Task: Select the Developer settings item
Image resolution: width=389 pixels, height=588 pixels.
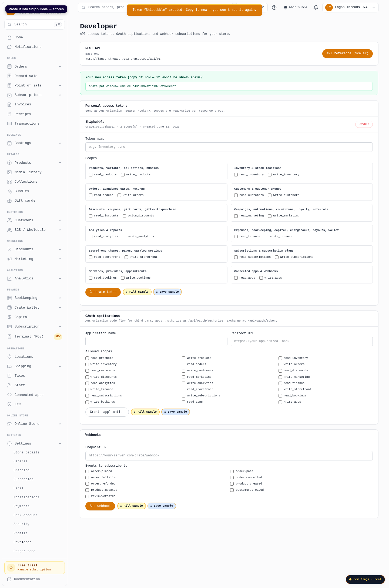Action: [22, 542]
